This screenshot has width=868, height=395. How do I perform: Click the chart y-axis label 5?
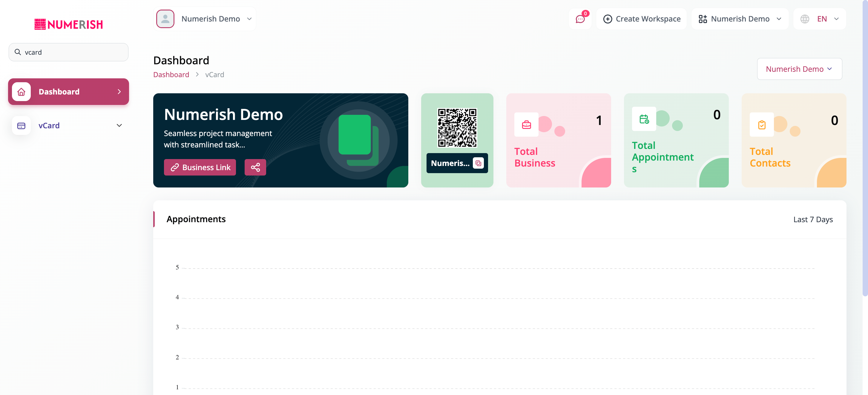[177, 268]
